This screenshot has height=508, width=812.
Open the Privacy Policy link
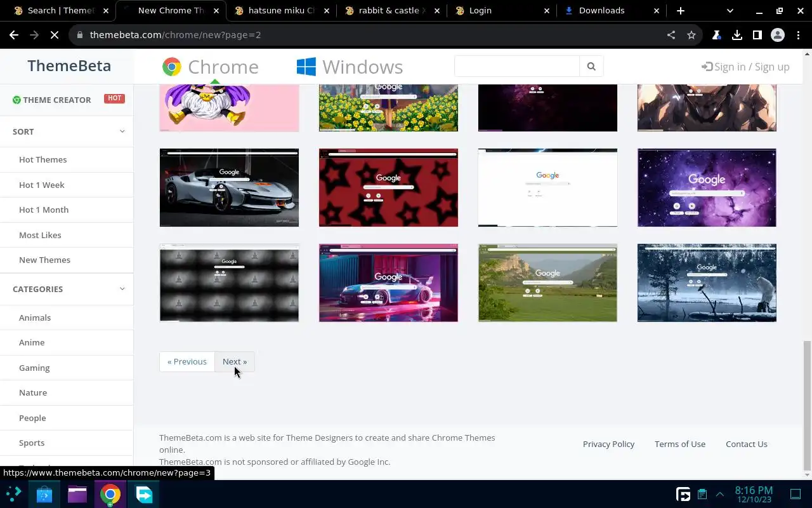pyautogui.click(x=608, y=444)
